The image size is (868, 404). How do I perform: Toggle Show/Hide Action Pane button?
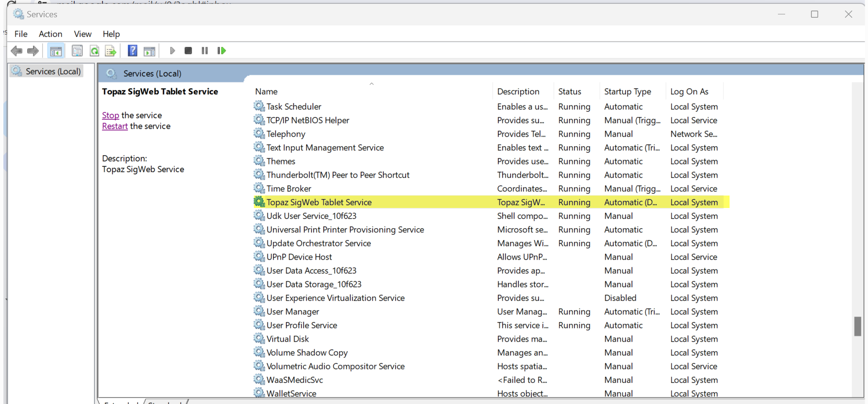tap(149, 51)
